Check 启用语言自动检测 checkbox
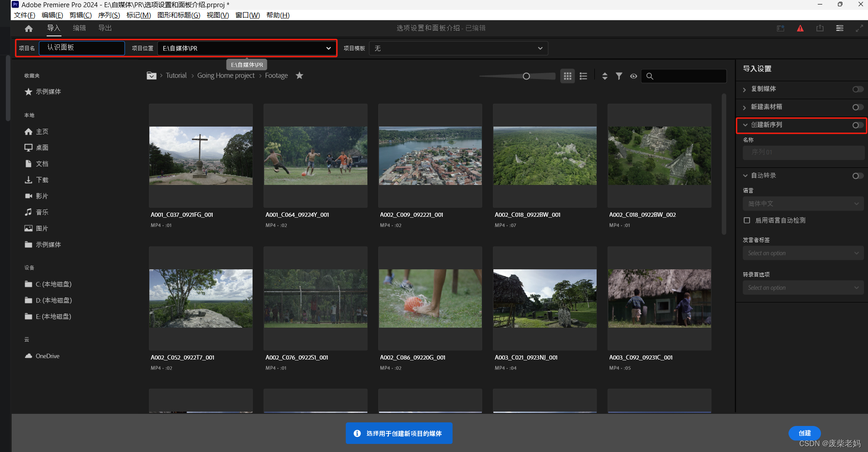This screenshot has height=452, width=868. (x=747, y=220)
